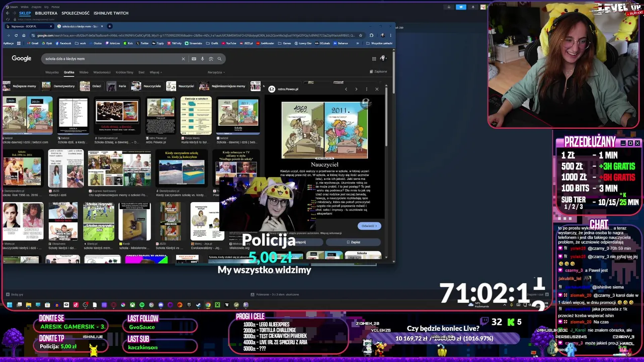Open Discord from taskbar

161,305
